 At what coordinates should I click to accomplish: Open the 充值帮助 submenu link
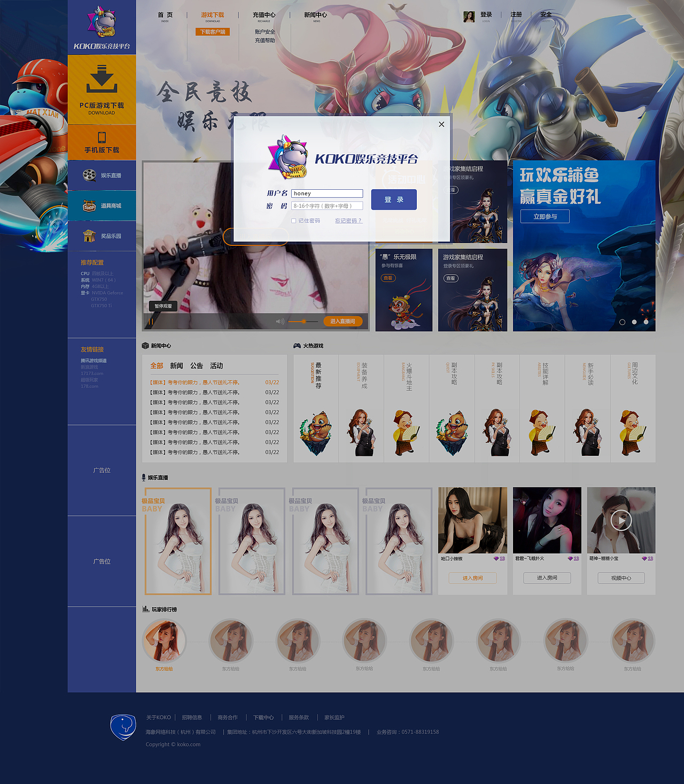click(x=265, y=41)
